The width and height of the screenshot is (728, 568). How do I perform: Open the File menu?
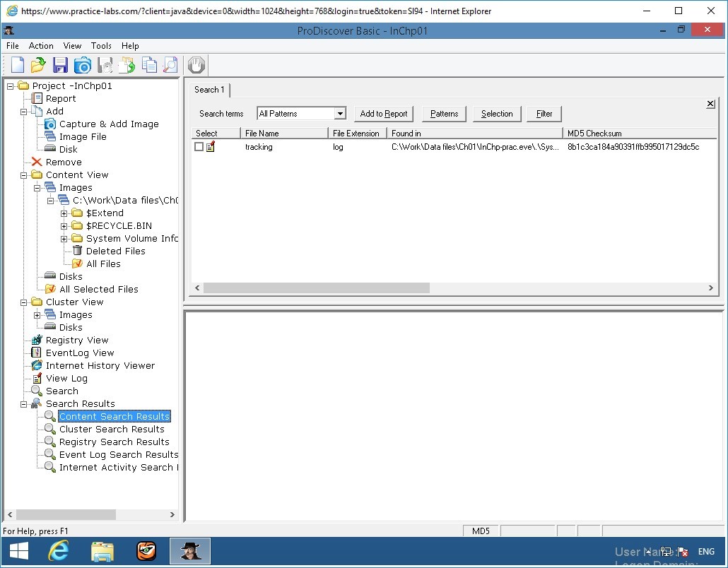pos(13,45)
